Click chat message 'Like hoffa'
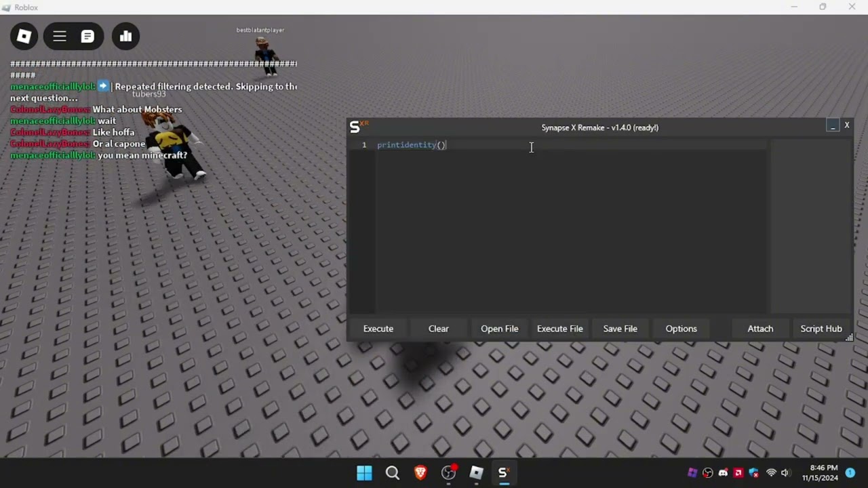868x488 pixels. tap(113, 132)
